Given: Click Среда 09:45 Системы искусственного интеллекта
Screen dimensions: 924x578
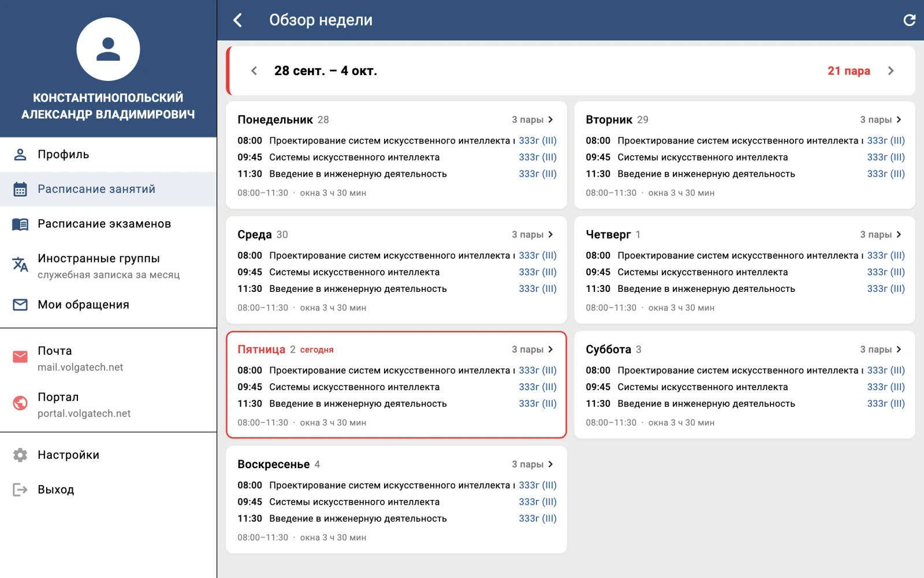Looking at the screenshot, I should [355, 272].
